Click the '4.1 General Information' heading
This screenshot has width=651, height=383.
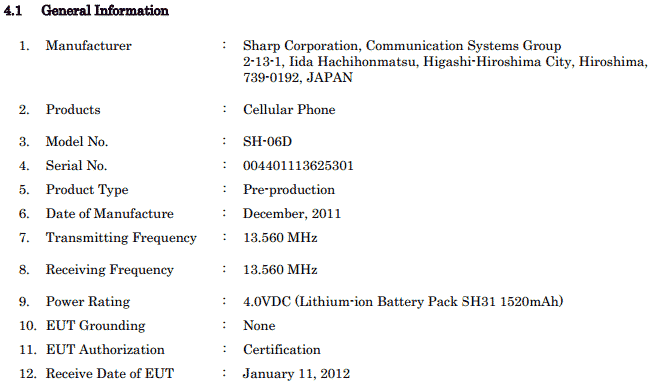tap(86, 10)
